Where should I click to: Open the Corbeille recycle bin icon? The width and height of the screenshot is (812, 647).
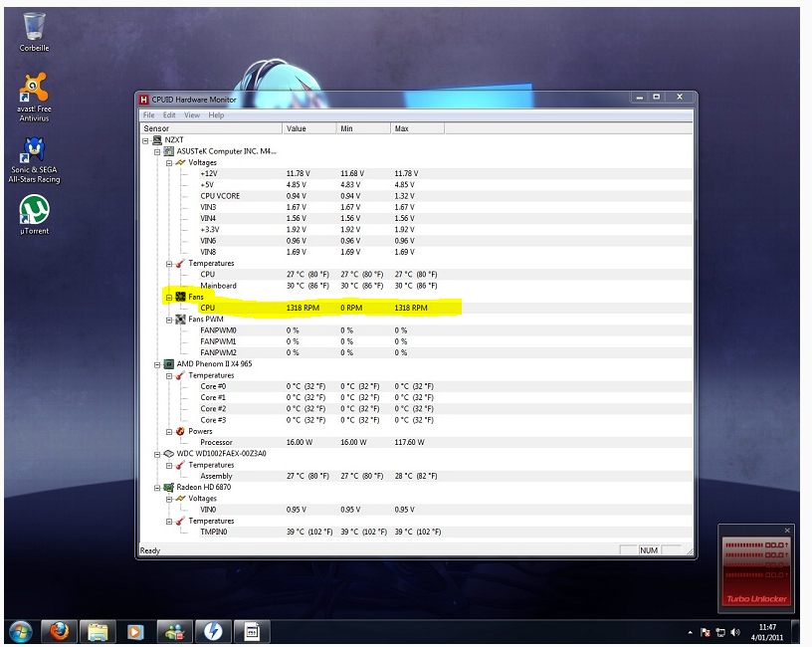[x=34, y=28]
